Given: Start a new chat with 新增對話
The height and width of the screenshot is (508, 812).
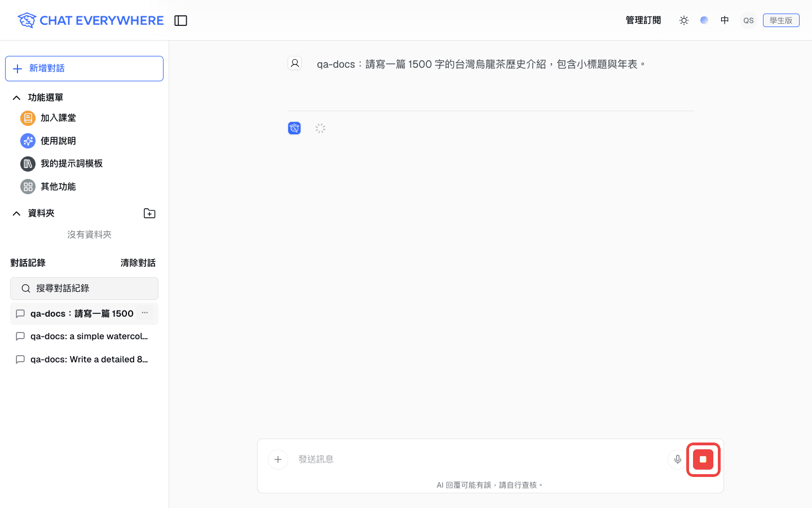Looking at the screenshot, I should [x=84, y=68].
